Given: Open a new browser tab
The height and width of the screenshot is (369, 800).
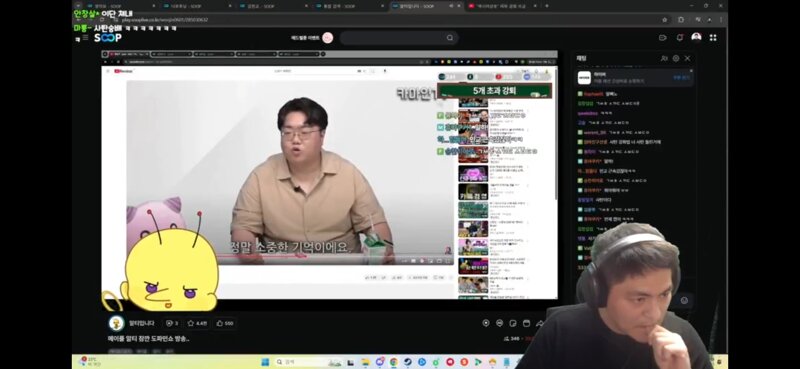Looking at the screenshot, I should coord(546,6).
